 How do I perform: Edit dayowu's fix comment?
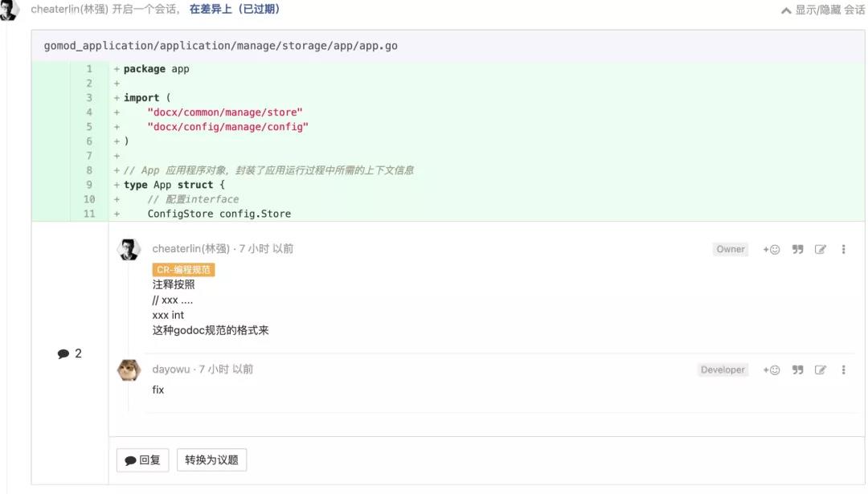821,370
